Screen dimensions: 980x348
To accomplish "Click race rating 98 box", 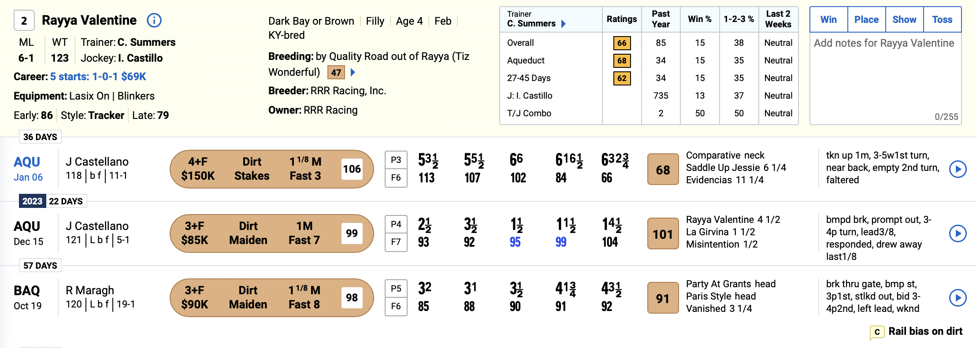I will click(352, 298).
